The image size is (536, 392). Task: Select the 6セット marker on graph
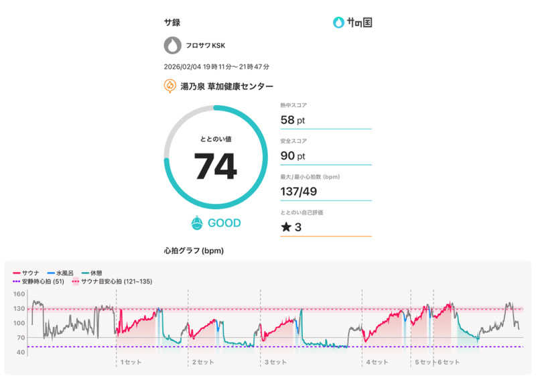[x=449, y=362]
